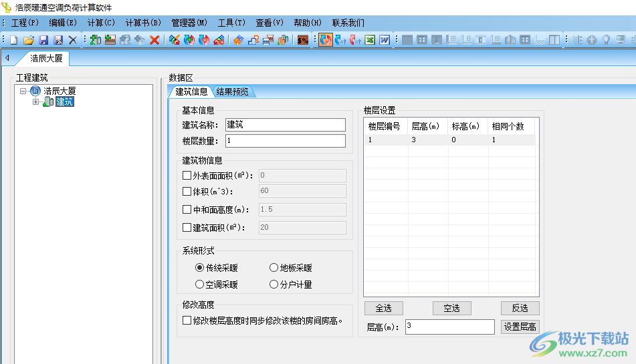Click the 楼层数量 input field
Image resolution: width=636 pixels, height=364 pixels.
286,140
